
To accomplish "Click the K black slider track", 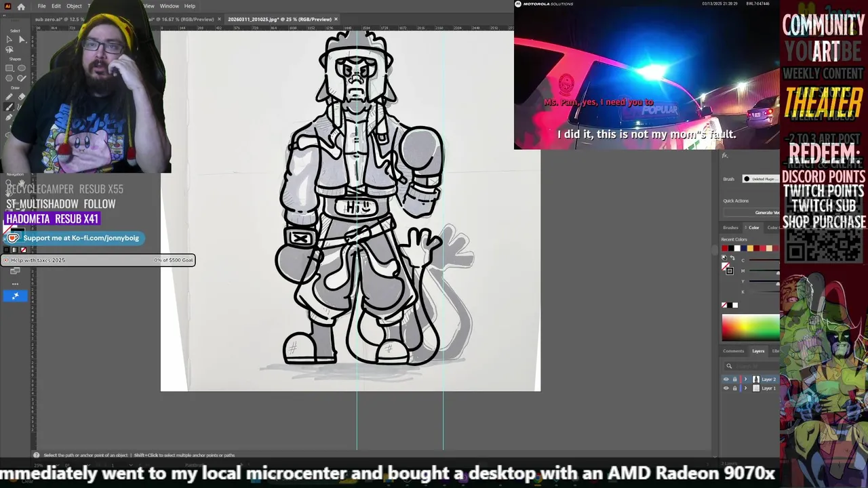I will pos(764,291).
